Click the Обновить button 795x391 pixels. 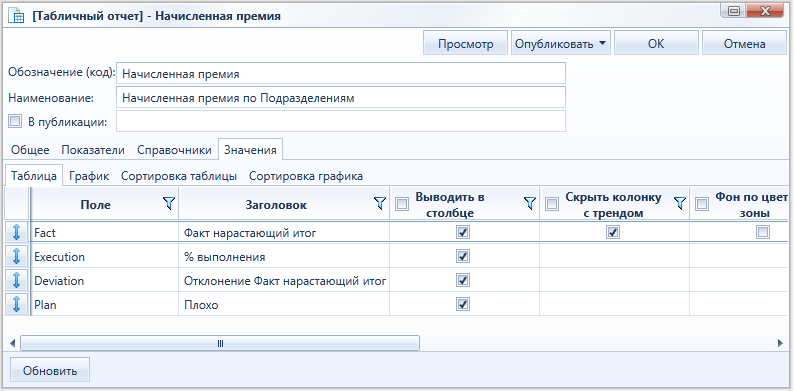(50, 370)
